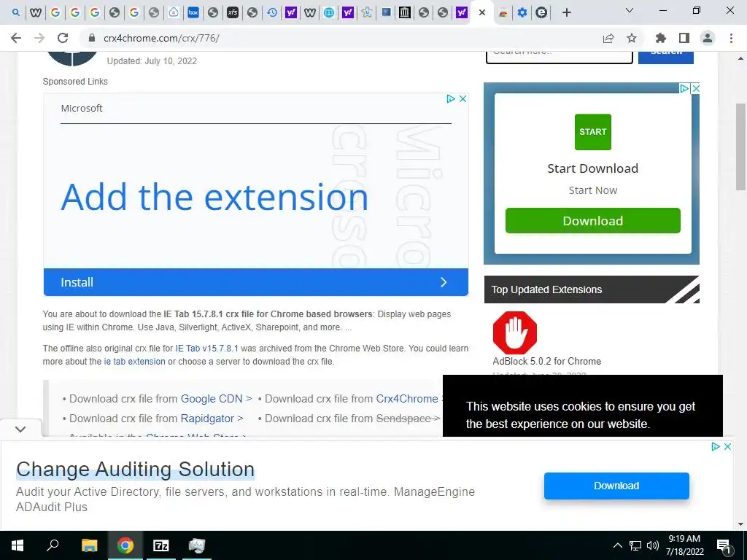This screenshot has height=560, width=747.
Task: Switch to the magnifier search tab
Action: click(16, 12)
